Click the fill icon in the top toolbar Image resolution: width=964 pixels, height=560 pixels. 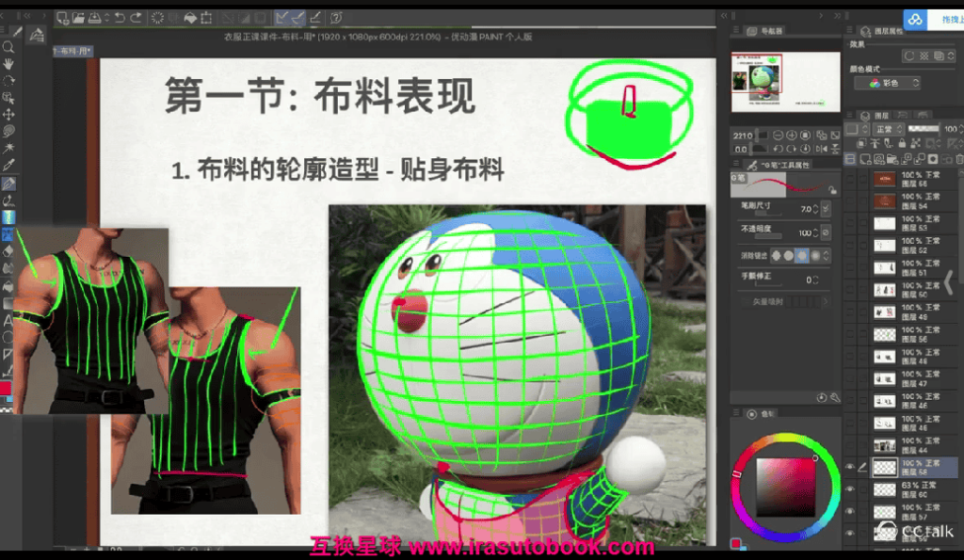point(190,18)
